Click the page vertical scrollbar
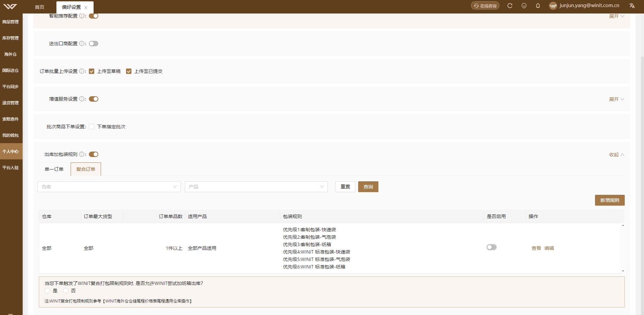Image resolution: width=644 pixels, height=315 pixels. (x=642, y=186)
